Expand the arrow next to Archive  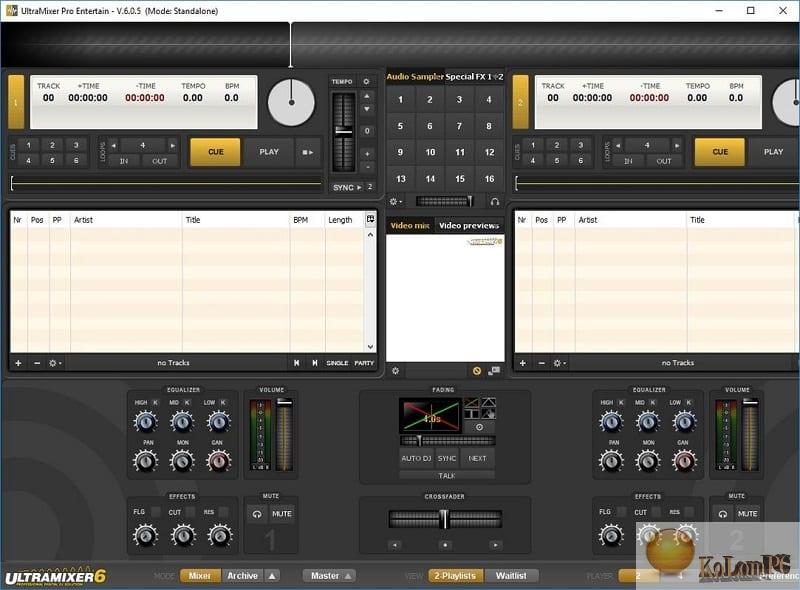click(272, 576)
